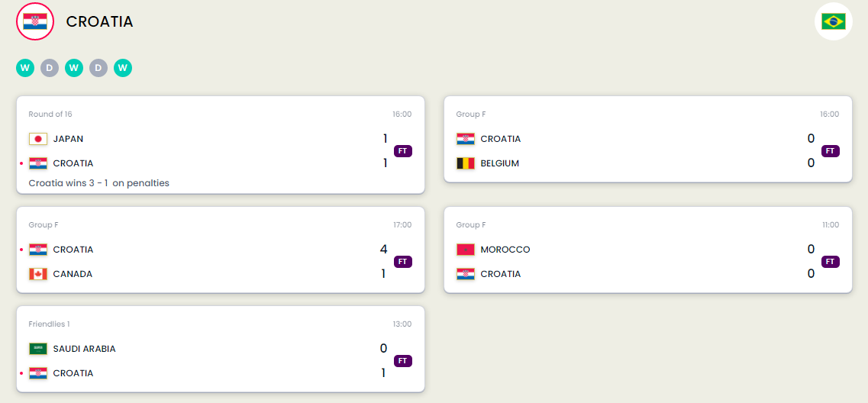Click the Japan flag icon
This screenshot has width=868, height=403.
tap(38, 139)
